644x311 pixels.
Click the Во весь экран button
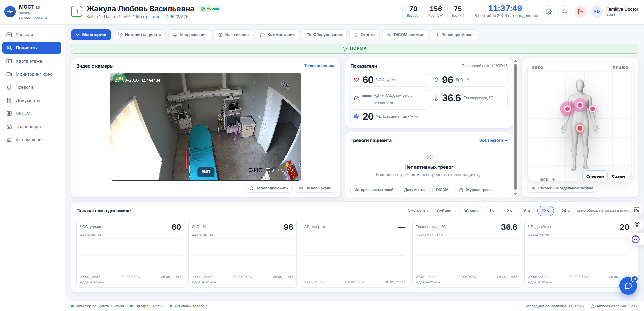pyautogui.click(x=315, y=188)
